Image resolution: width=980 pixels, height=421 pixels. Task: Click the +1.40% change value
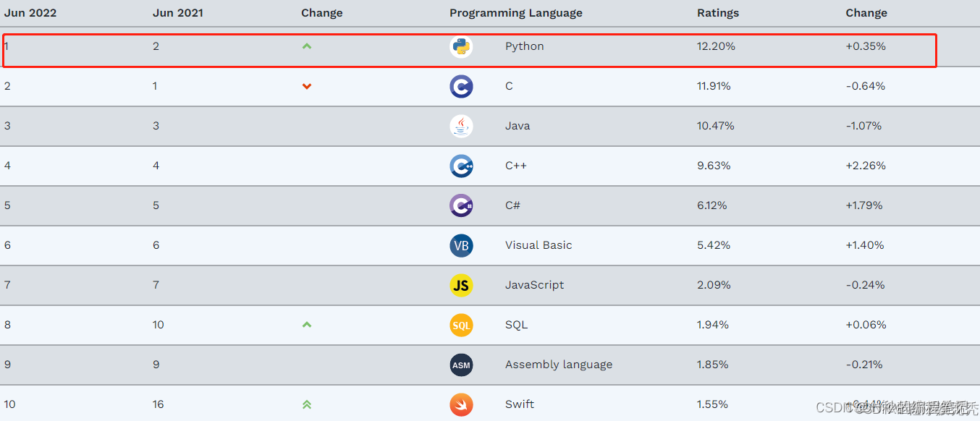865,245
